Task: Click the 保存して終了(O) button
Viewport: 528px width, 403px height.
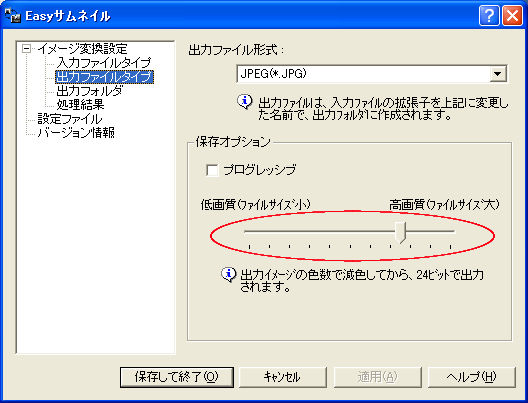Action: click(x=176, y=377)
